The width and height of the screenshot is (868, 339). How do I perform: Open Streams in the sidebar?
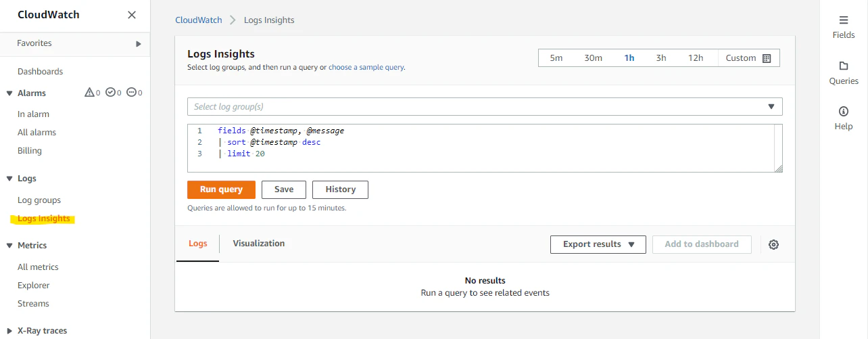click(33, 304)
